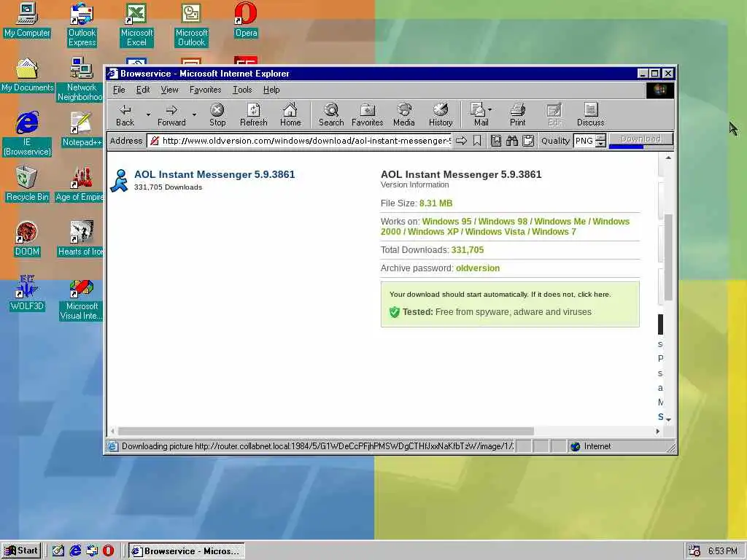Image resolution: width=747 pixels, height=560 pixels.
Task: Open the Forward button history dropdown arrow
Action: point(194,114)
